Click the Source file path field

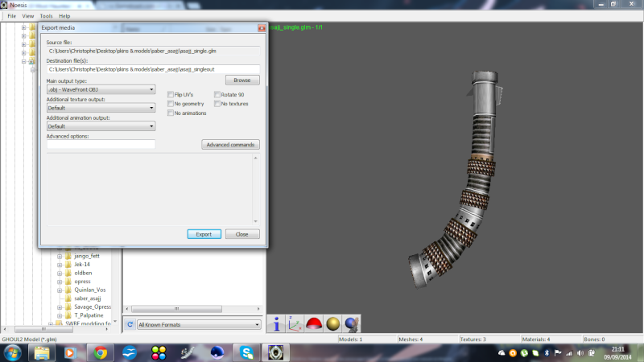click(x=153, y=51)
